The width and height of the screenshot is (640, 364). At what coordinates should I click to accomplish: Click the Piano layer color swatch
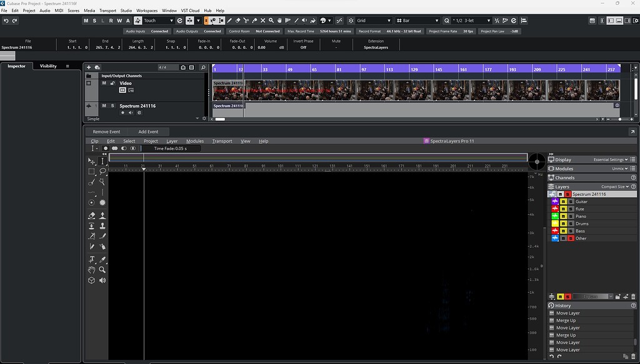(555, 216)
